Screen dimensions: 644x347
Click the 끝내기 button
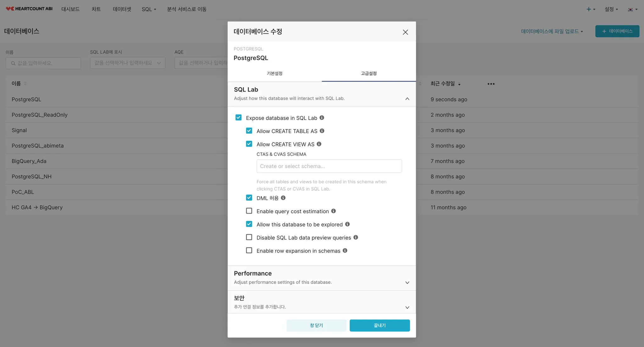pyautogui.click(x=380, y=325)
